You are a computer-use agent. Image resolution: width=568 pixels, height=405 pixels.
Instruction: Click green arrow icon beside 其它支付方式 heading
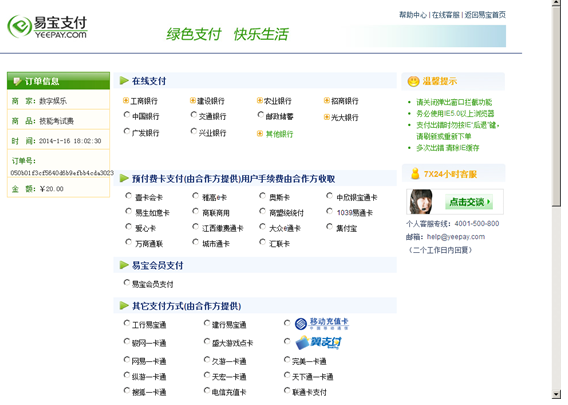pos(124,306)
